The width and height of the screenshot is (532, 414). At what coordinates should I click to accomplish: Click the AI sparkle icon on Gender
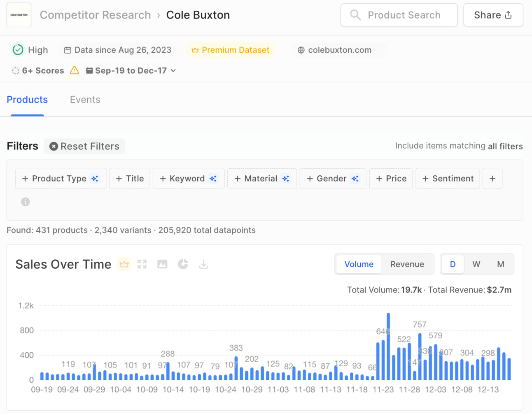click(x=355, y=179)
